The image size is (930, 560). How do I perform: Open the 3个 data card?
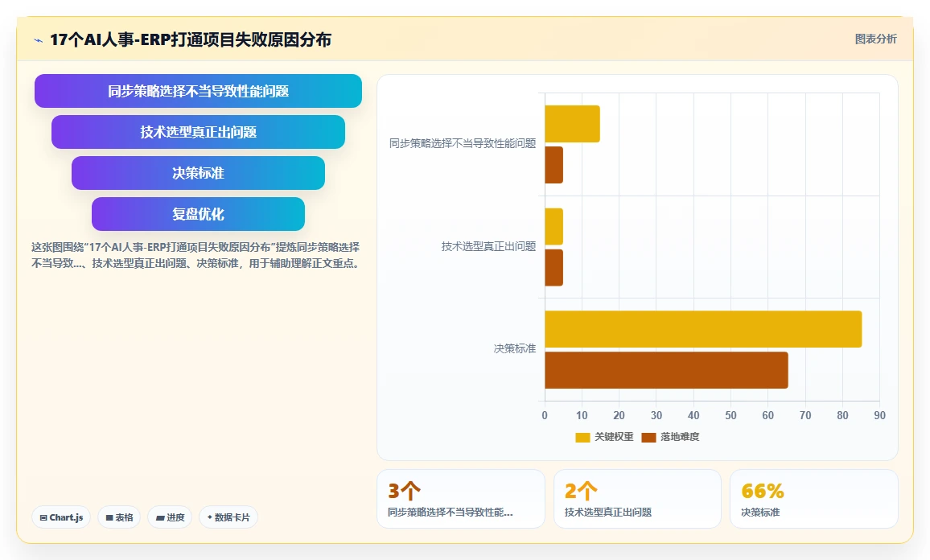click(x=461, y=499)
